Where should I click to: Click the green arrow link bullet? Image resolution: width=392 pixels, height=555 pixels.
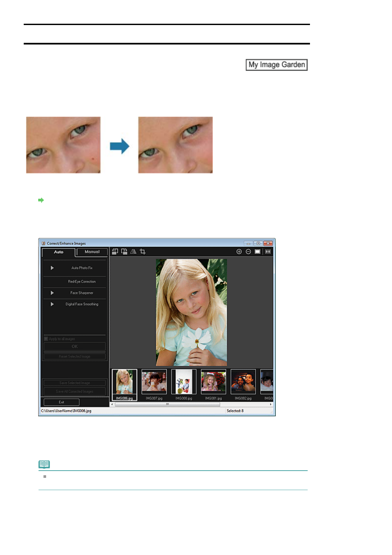(x=41, y=200)
